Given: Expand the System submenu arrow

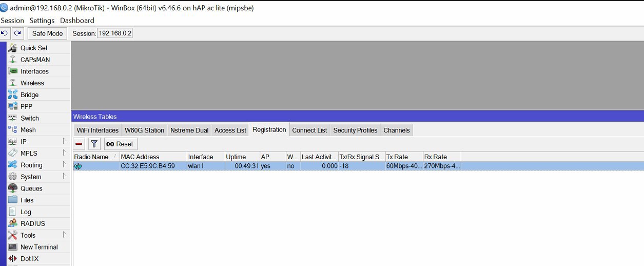Looking at the screenshot, I should (65, 177).
